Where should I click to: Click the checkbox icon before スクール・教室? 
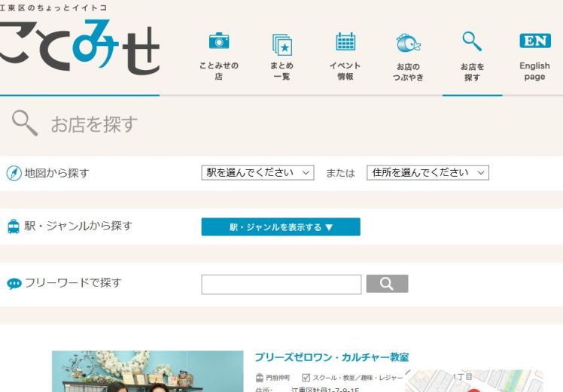[306, 378]
